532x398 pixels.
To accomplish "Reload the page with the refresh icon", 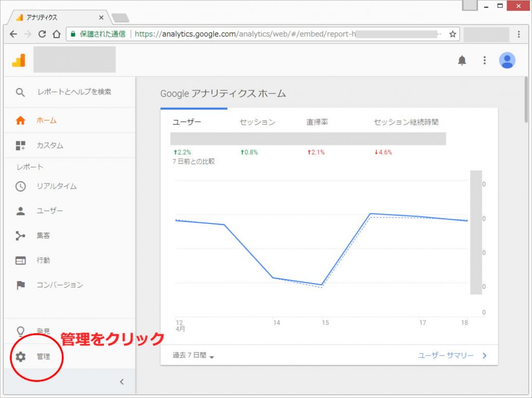I will click(x=42, y=34).
